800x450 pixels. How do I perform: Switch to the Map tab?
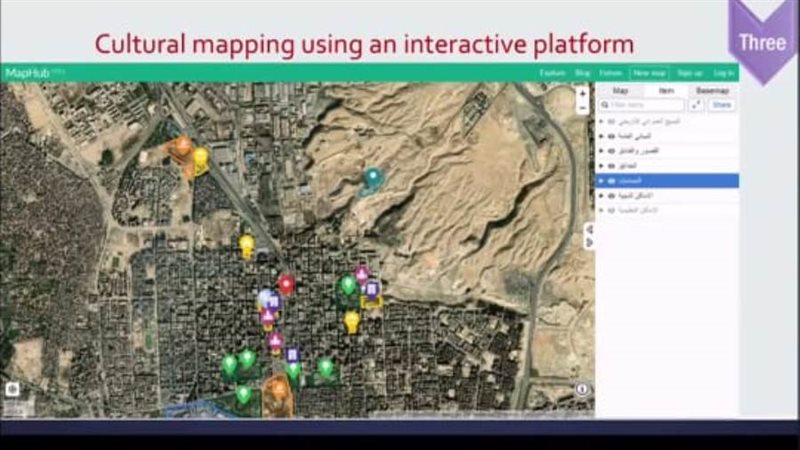pyautogui.click(x=620, y=90)
